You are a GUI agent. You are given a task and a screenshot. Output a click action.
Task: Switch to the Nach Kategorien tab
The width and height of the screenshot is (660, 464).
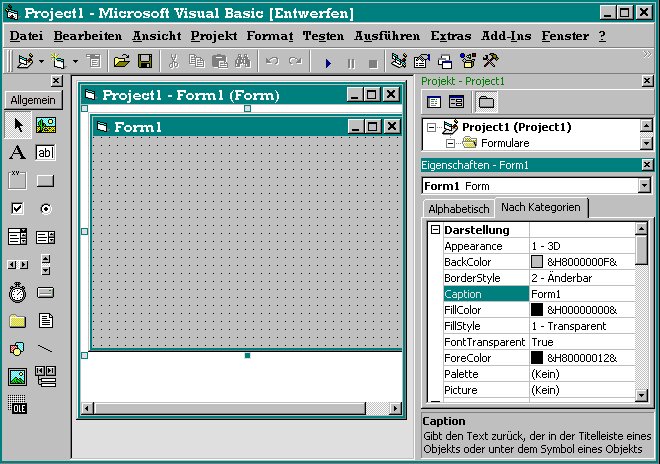540,207
